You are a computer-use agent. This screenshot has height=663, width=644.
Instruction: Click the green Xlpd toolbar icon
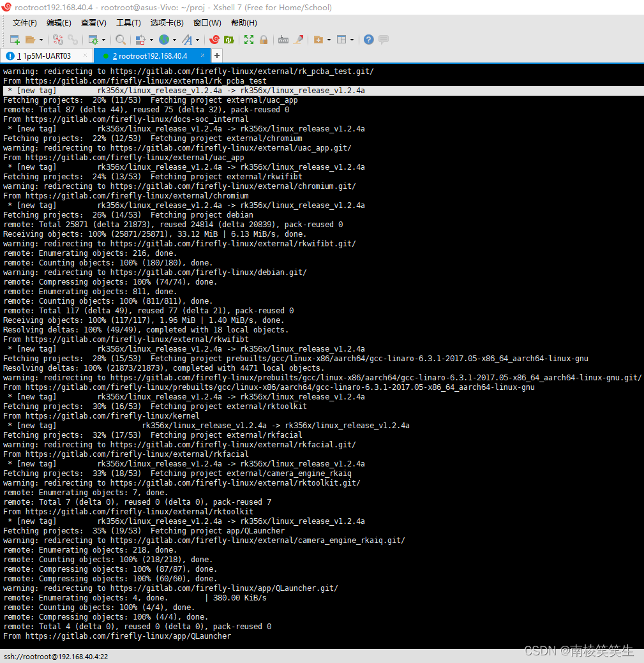coord(229,40)
